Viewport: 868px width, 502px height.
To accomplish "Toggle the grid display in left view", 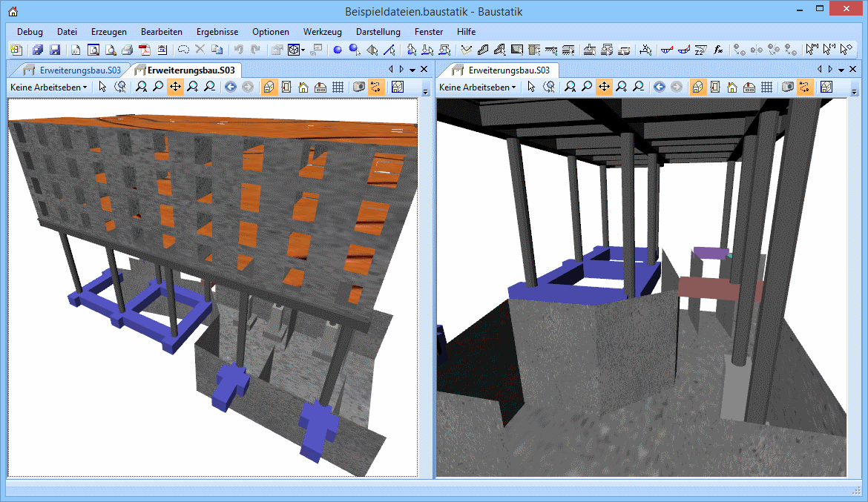I will tap(338, 87).
